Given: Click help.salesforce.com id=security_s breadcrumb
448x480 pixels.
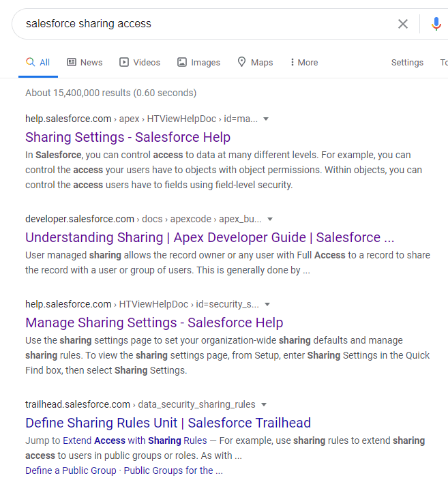Looking at the screenshot, I should coord(142,304).
